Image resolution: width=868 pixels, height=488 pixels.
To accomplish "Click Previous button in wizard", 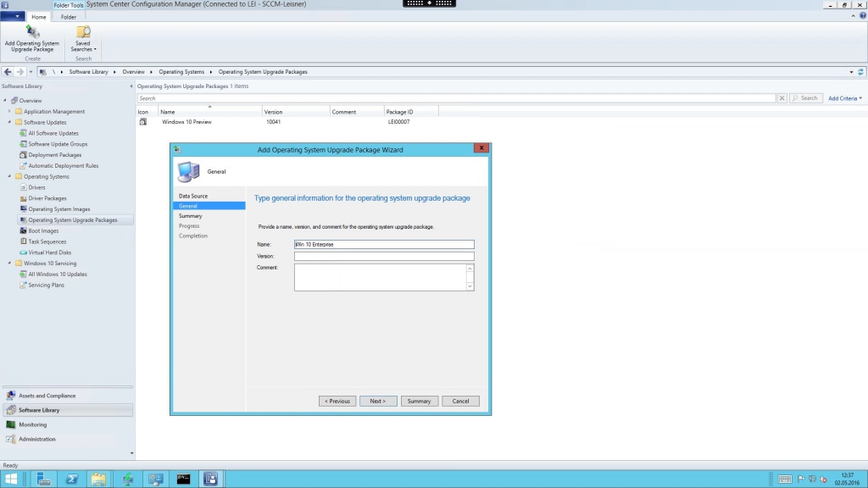I will [x=337, y=401].
